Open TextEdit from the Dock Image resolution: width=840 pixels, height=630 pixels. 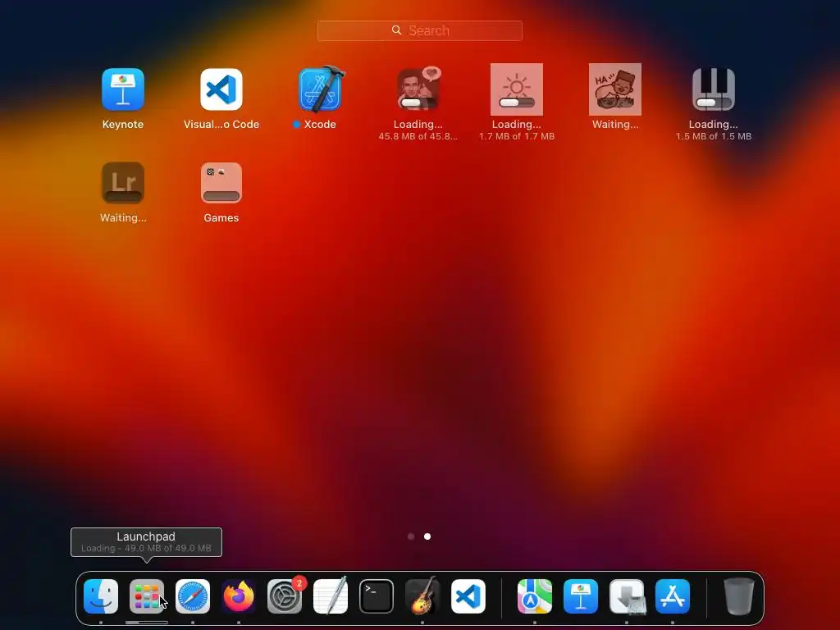pos(331,596)
